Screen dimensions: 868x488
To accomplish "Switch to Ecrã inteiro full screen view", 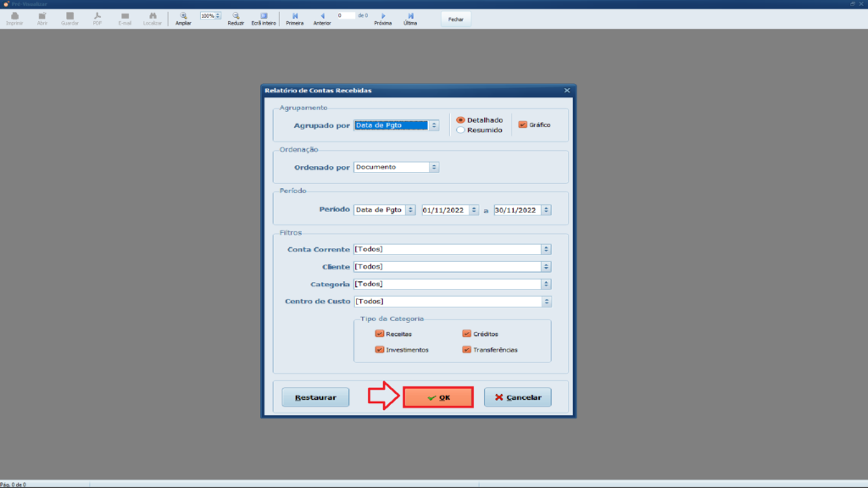I will point(264,16).
